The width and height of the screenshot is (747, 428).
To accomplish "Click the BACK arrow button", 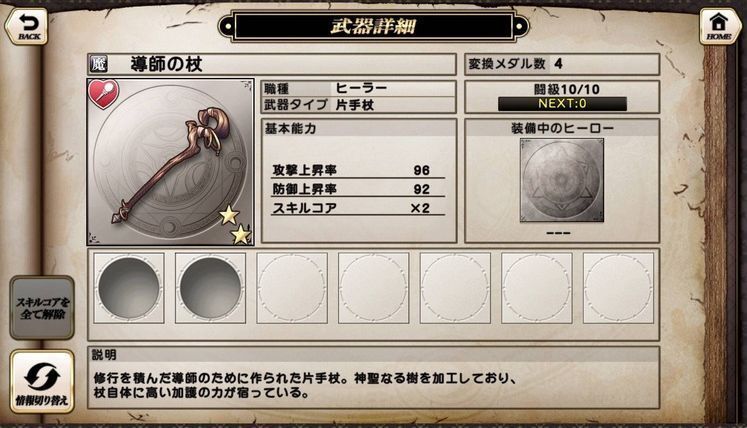I will click(27, 27).
